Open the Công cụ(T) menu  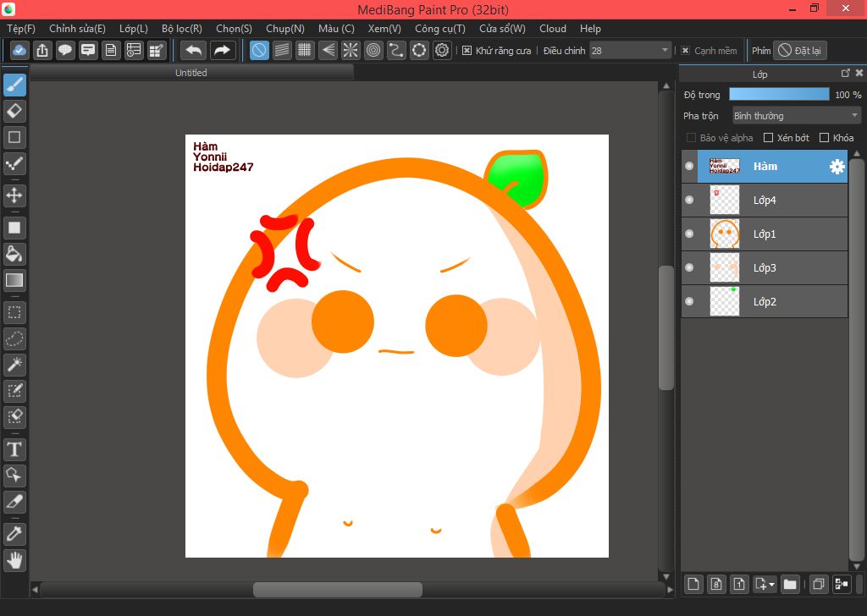(x=440, y=29)
